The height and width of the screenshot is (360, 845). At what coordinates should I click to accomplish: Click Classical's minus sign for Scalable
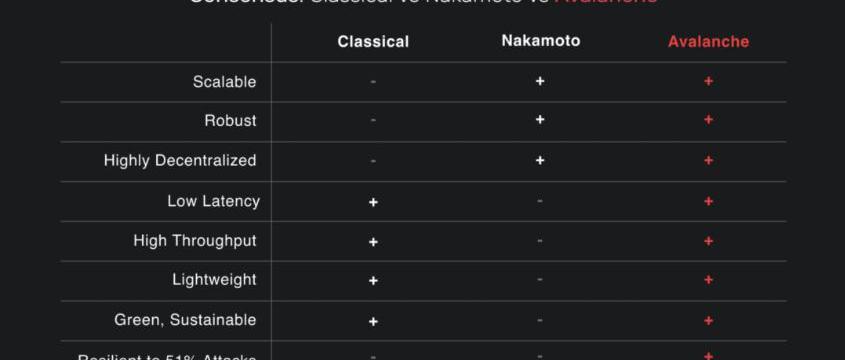[x=373, y=82]
